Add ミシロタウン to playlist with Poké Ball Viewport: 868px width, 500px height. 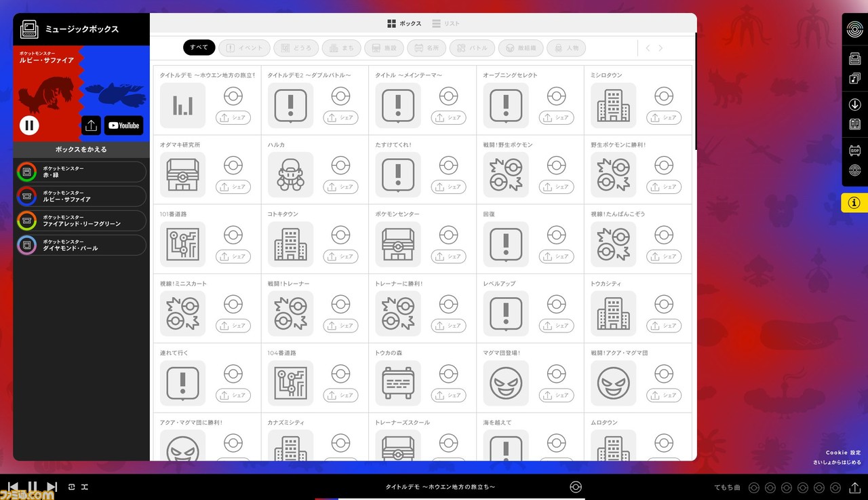pos(664,96)
